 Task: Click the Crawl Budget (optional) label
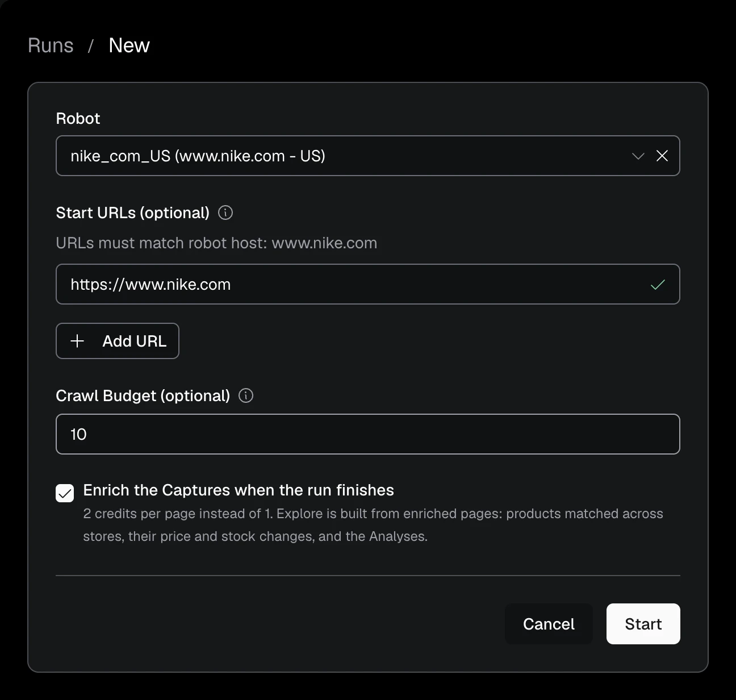coord(143,395)
